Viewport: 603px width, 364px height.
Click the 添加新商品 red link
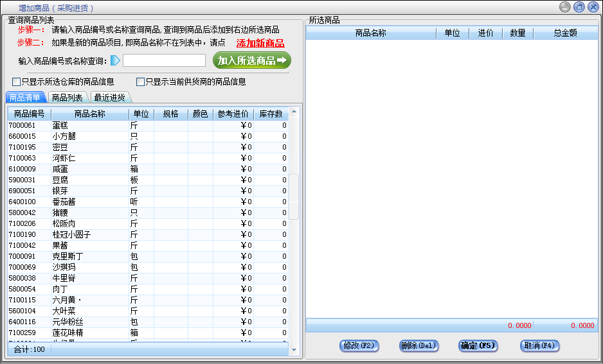(x=260, y=44)
